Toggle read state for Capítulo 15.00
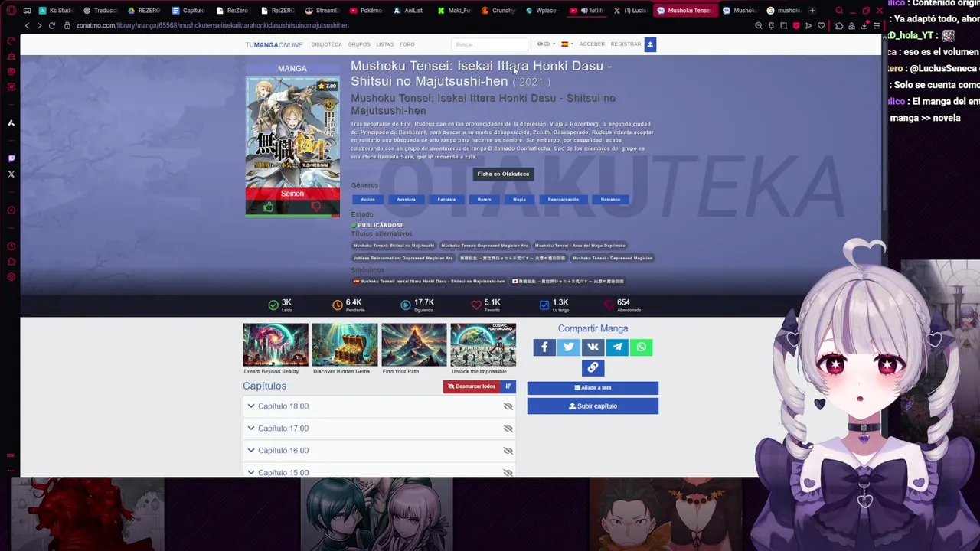This screenshot has width=980, height=551. pyautogui.click(x=508, y=472)
